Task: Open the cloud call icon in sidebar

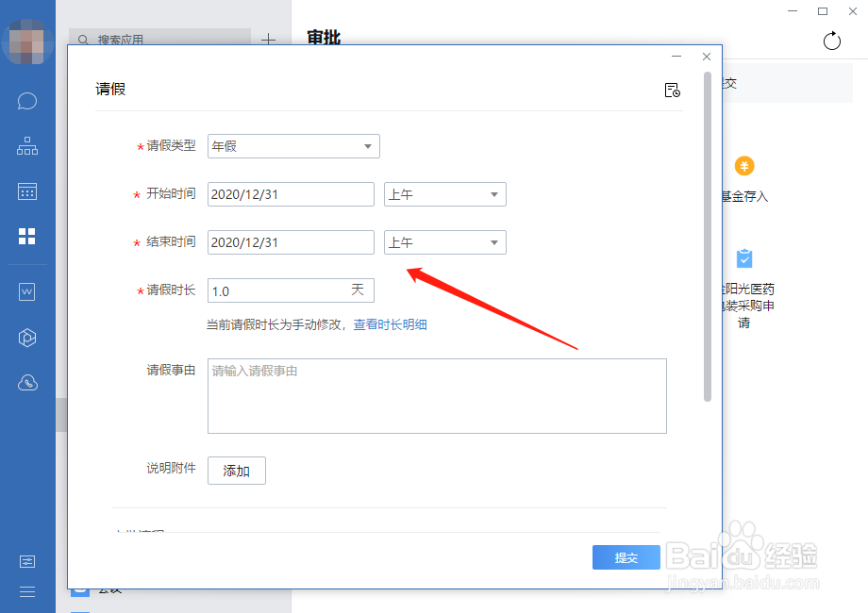Action: (26, 382)
